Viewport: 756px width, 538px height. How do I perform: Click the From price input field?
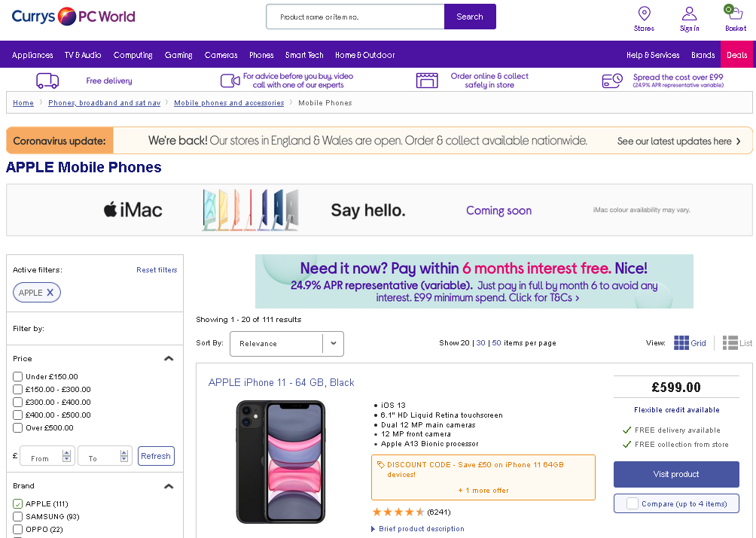[x=47, y=456]
